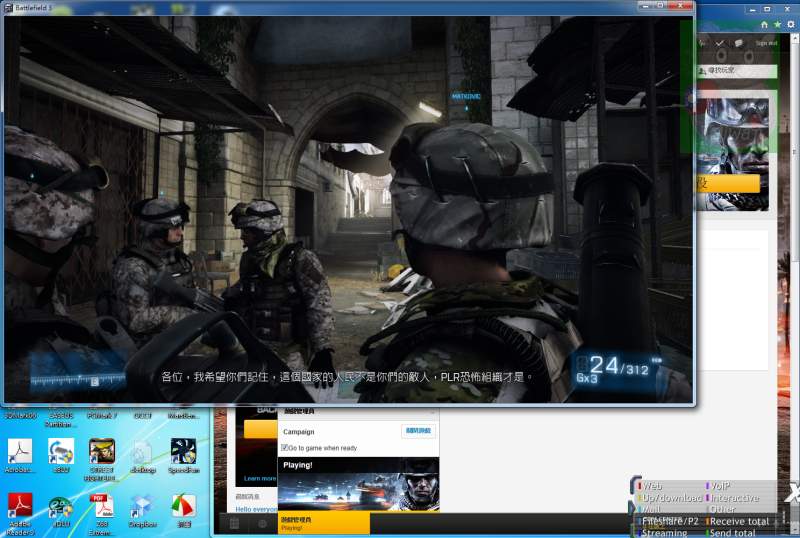Viewport: 800px width, 538px height.
Task: Open the Learn more link
Action: point(260,478)
